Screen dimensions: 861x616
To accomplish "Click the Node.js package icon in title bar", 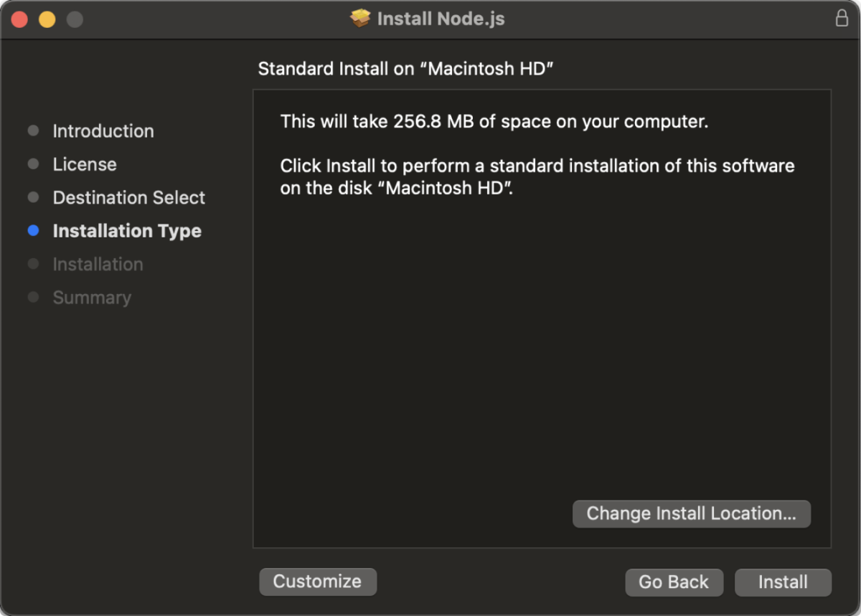I will pos(361,19).
